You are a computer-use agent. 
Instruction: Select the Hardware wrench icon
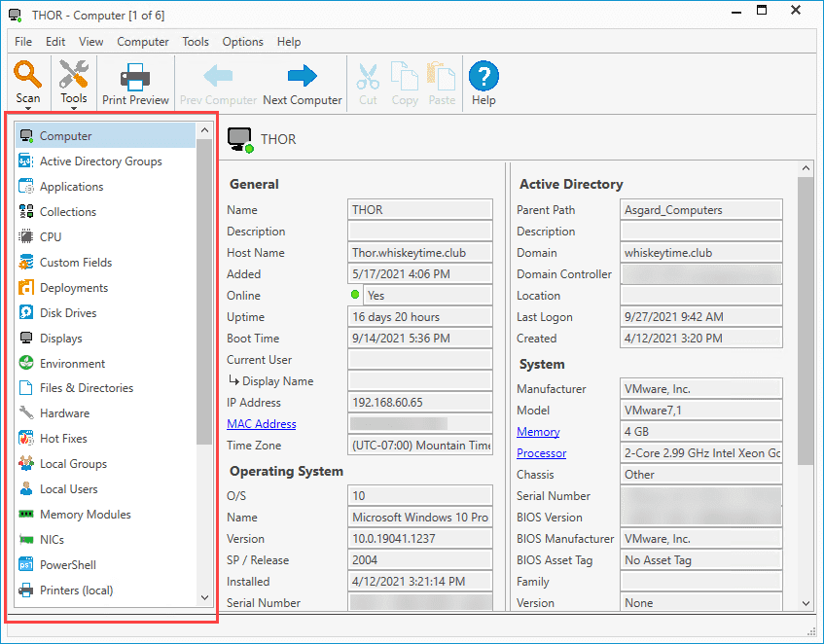[x=26, y=412]
